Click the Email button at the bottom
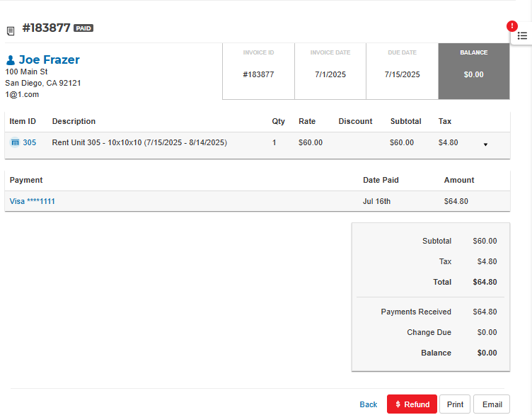The width and height of the screenshot is (532, 415). pyautogui.click(x=492, y=404)
